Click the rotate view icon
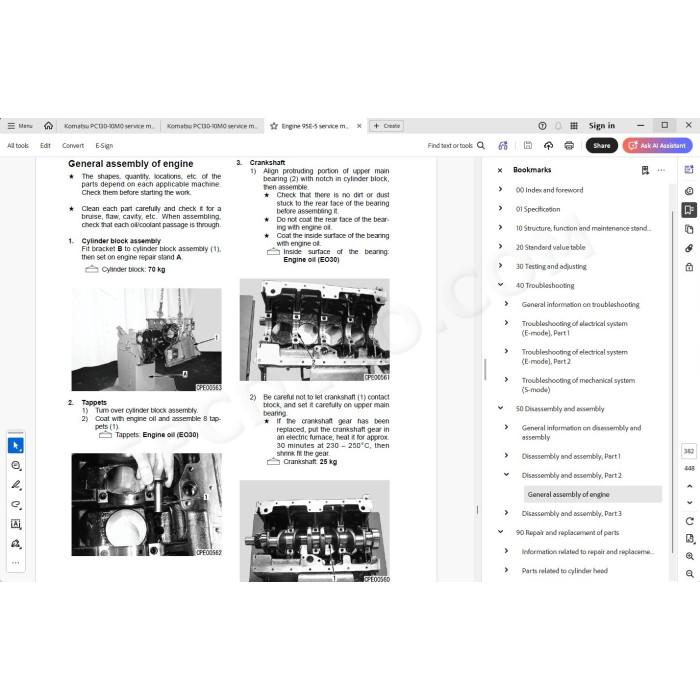 click(x=689, y=521)
